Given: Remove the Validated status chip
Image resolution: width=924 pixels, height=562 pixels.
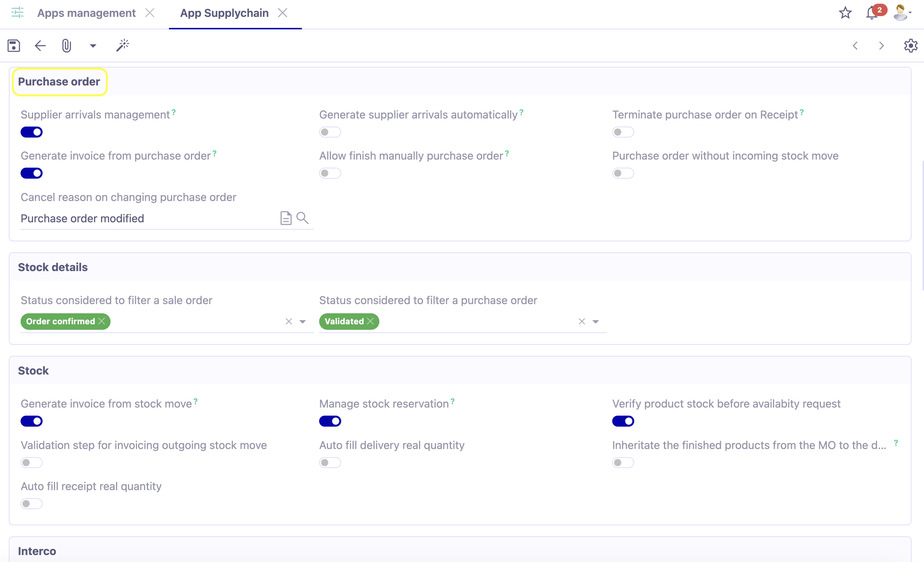Looking at the screenshot, I should click(371, 321).
